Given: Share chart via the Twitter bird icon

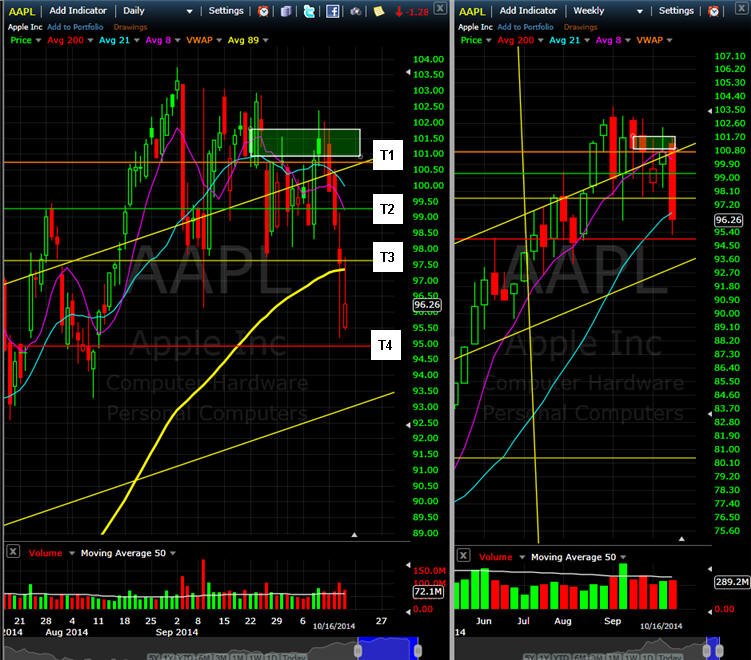Looking at the screenshot, I should 309,11.
